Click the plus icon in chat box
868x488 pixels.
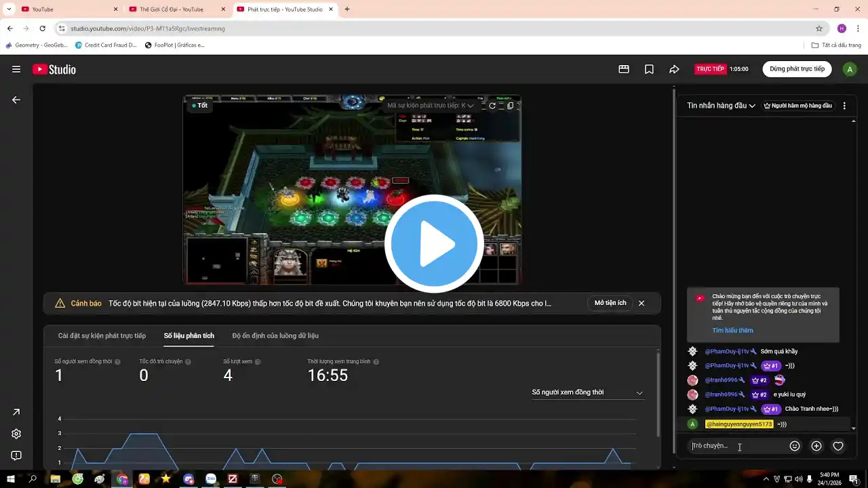pos(816,446)
